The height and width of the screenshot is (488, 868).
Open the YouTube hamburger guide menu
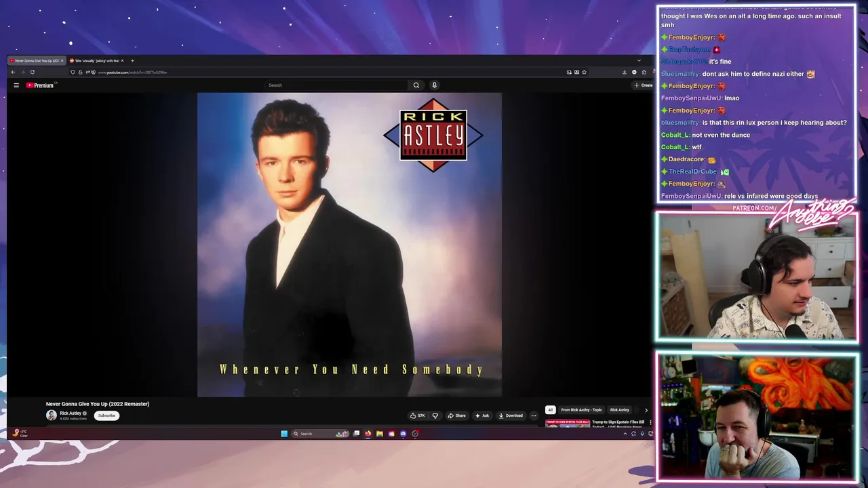[16, 85]
